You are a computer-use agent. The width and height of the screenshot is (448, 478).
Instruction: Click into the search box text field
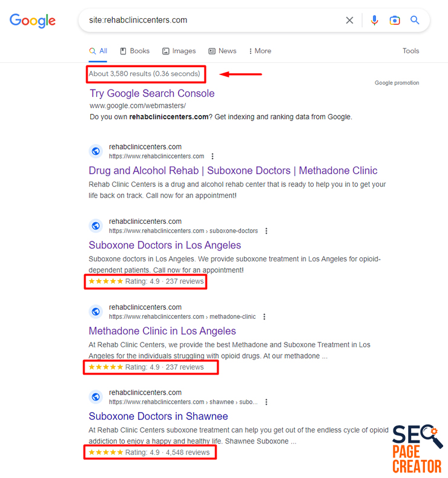pos(214,21)
